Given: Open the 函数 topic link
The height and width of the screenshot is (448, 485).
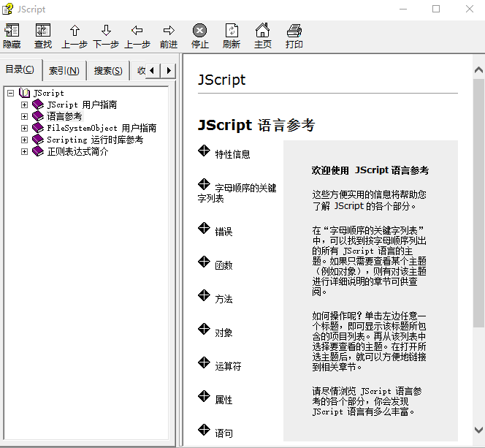Looking at the screenshot, I should tap(224, 265).
